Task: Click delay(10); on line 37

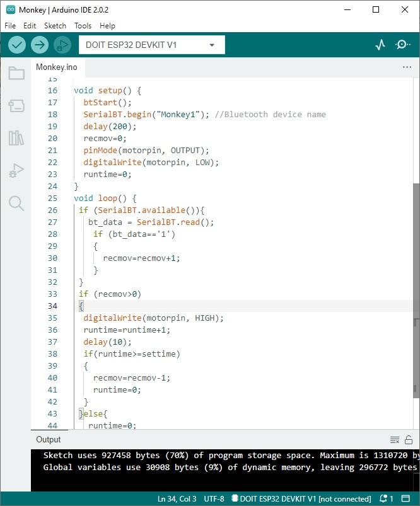Action: click(x=107, y=342)
